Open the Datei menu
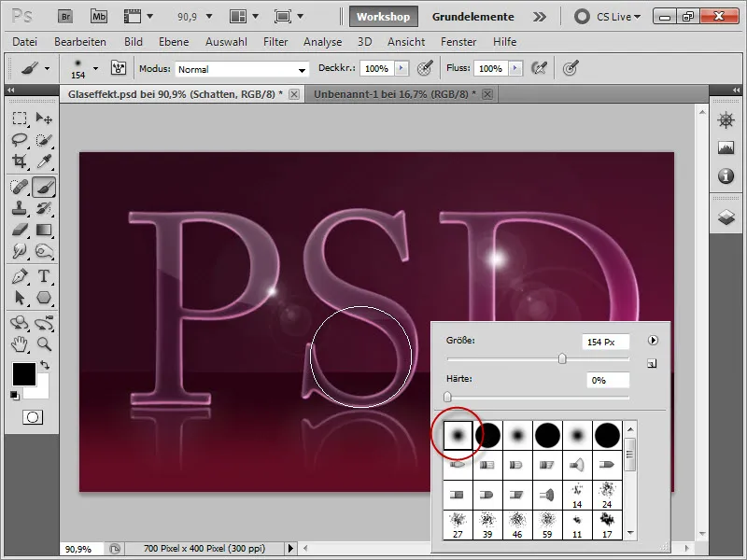This screenshot has width=747, height=560. [25, 42]
